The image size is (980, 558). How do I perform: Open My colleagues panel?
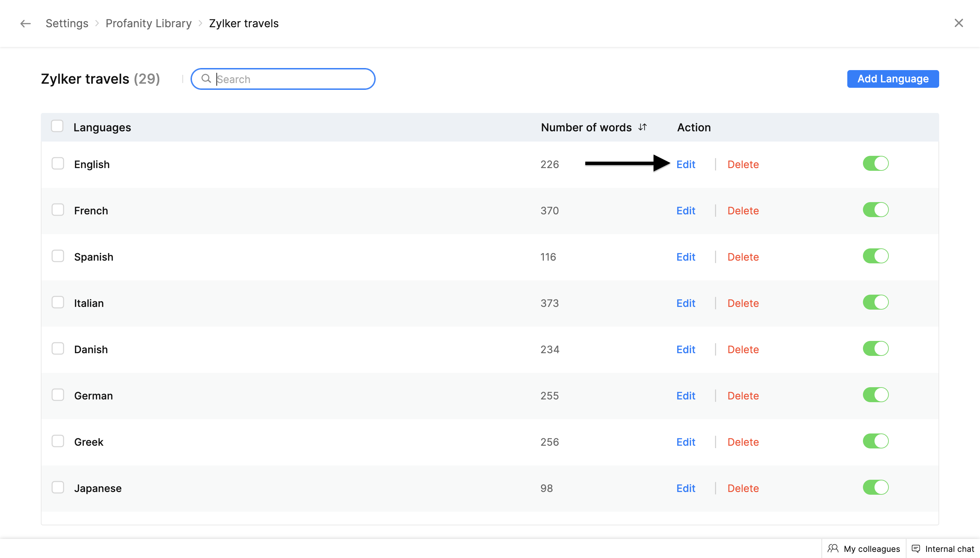(x=864, y=548)
